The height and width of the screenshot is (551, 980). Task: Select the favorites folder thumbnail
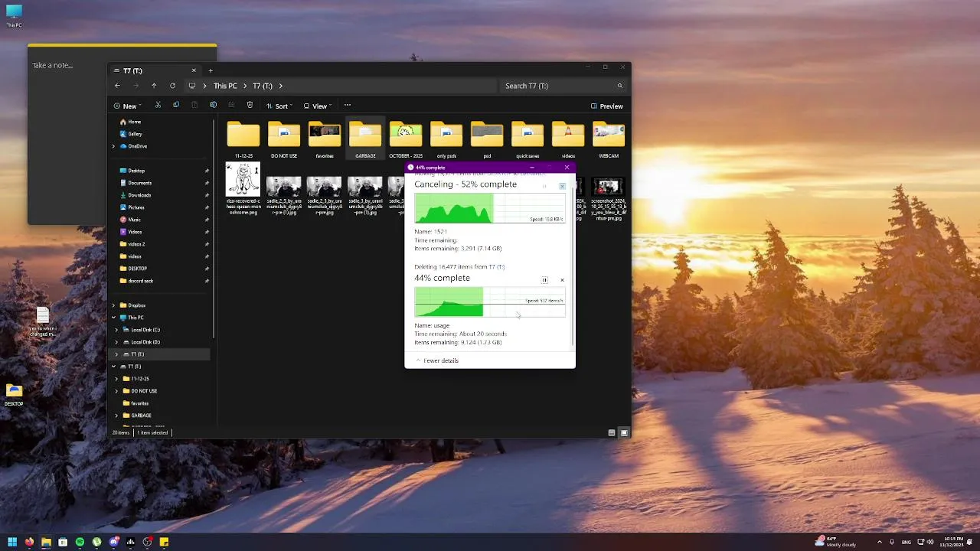tap(325, 139)
